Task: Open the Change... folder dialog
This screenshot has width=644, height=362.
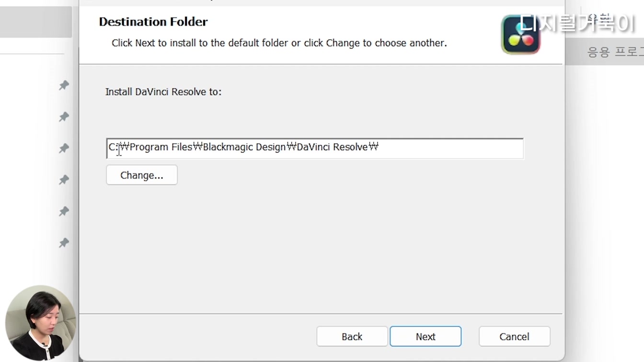Action: (142, 175)
